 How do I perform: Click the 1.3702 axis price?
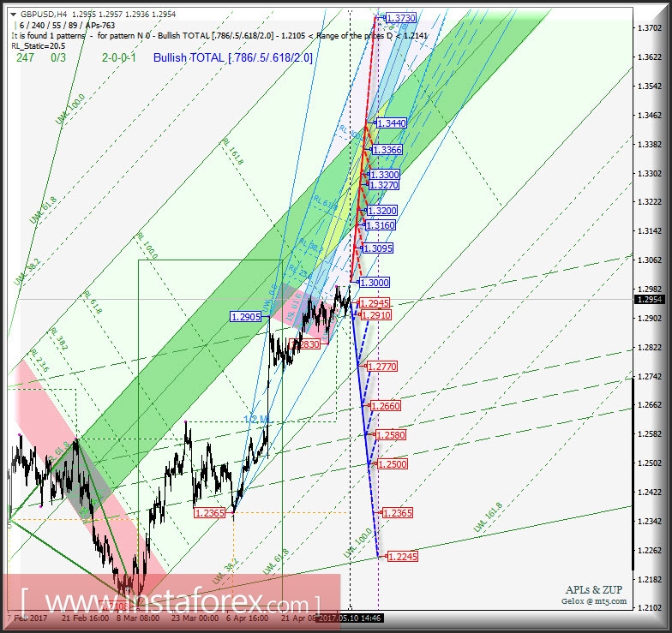click(650, 27)
